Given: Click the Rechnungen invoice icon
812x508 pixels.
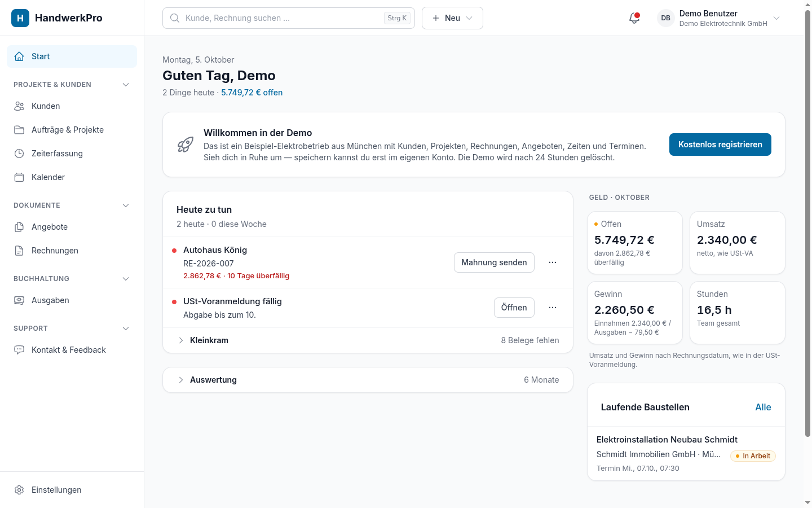Looking at the screenshot, I should pyautogui.click(x=19, y=251).
